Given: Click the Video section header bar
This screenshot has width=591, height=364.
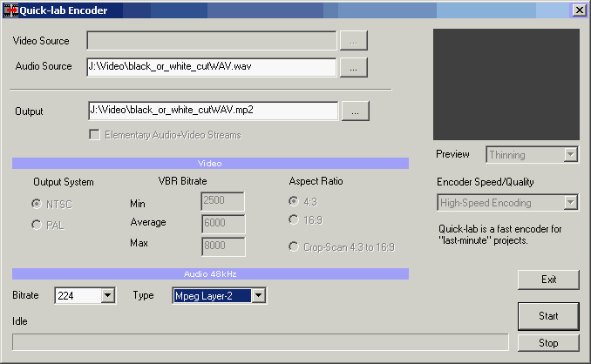Looking at the screenshot, I should point(210,164).
